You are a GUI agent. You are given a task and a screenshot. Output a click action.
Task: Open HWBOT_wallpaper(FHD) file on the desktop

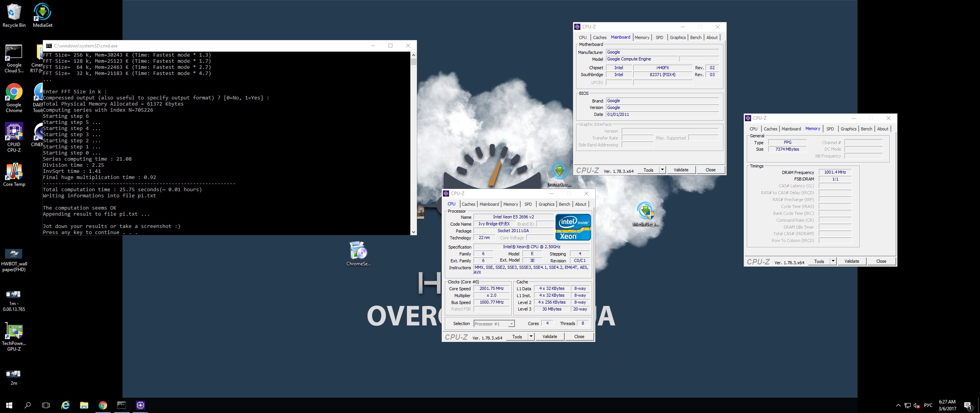[14, 260]
